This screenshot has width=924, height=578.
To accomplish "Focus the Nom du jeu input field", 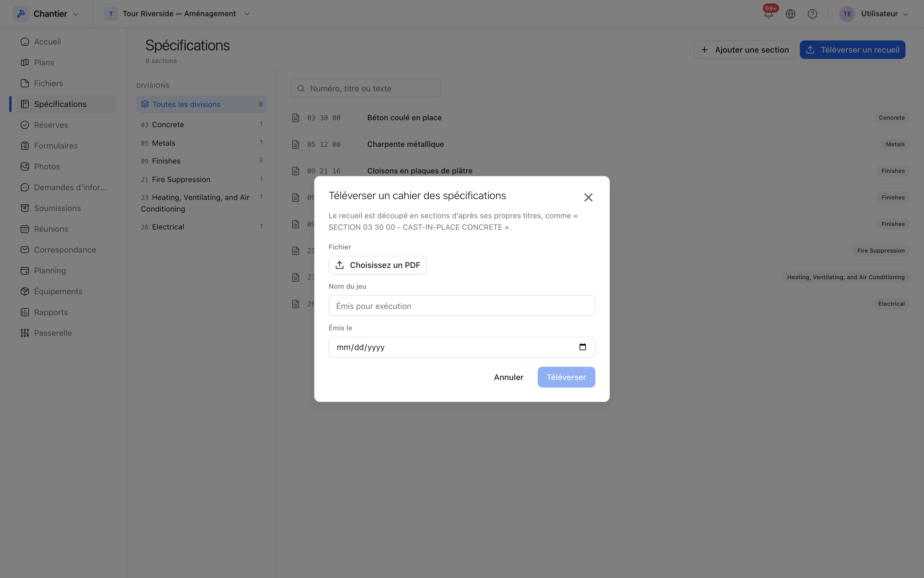I will (462, 306).
